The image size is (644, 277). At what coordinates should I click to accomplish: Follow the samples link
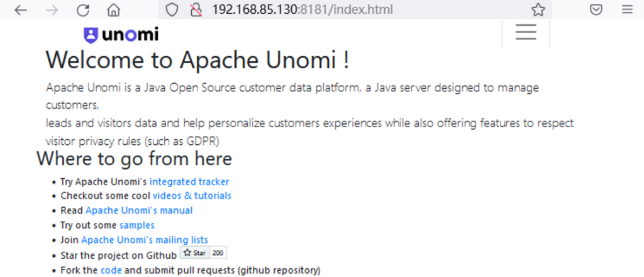(136, 225)
